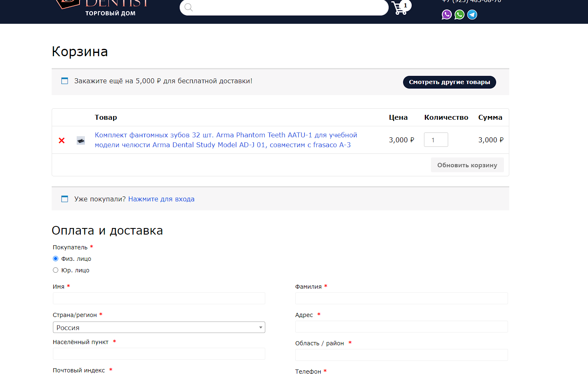This screenshot has width=588, height=374.
Task: Click the Viber contact icon
Action: [447, 15]
